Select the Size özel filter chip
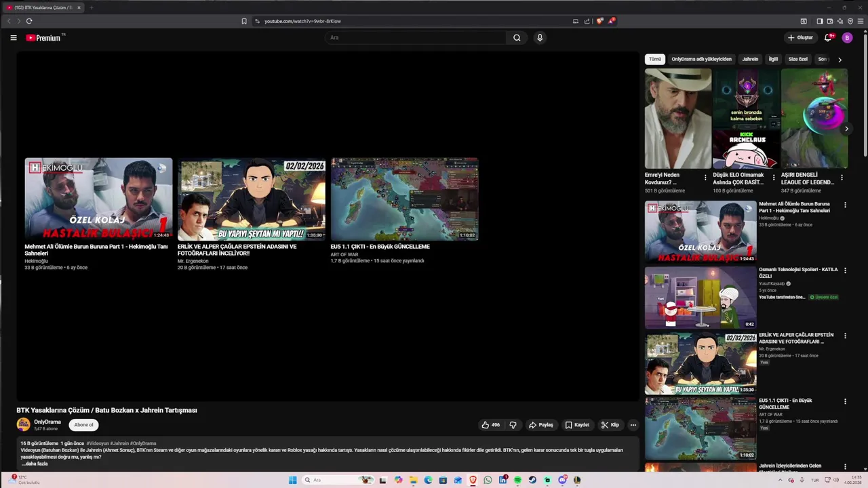 point(797,60)
